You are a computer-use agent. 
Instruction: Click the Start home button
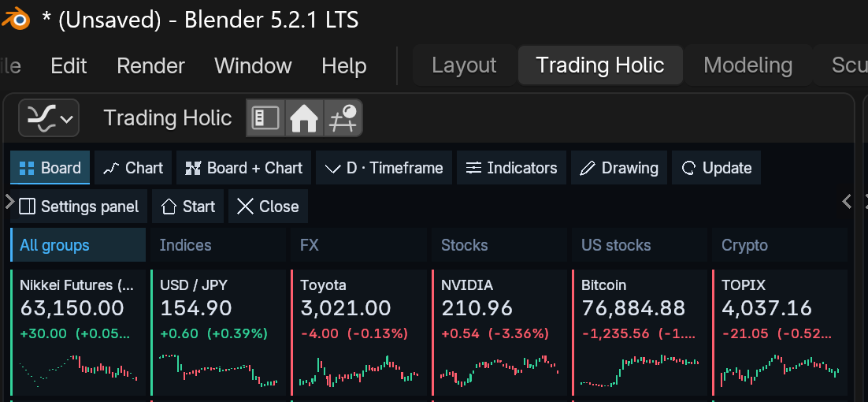coord(187,207)
